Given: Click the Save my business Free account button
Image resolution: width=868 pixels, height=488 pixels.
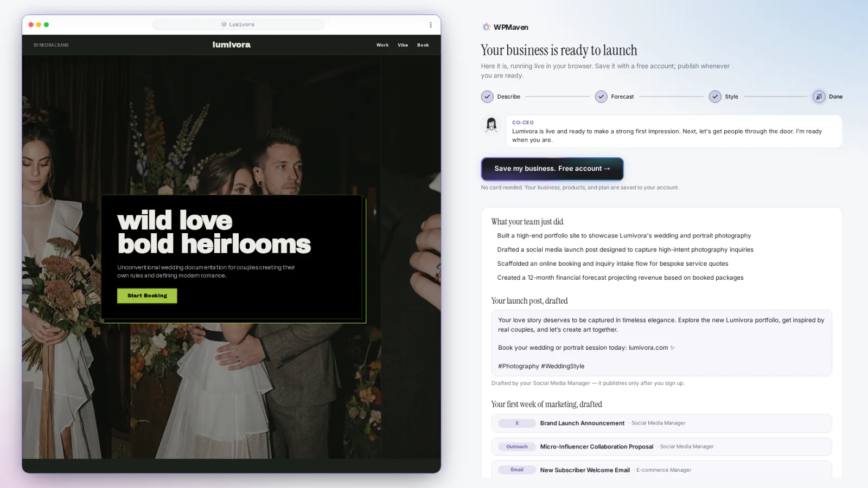Looking at the screenshot, I should click(552, 169).
